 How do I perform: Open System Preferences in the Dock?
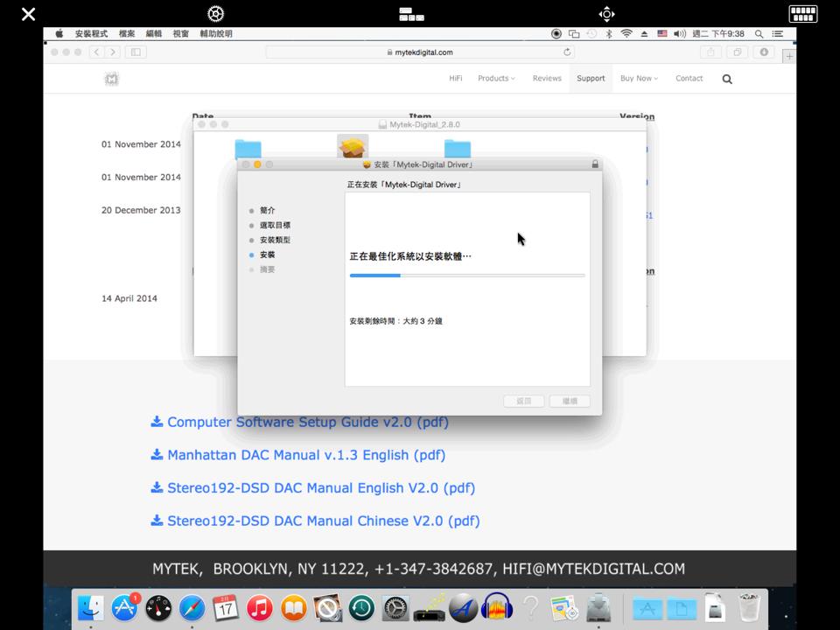[x=395, y=609]
